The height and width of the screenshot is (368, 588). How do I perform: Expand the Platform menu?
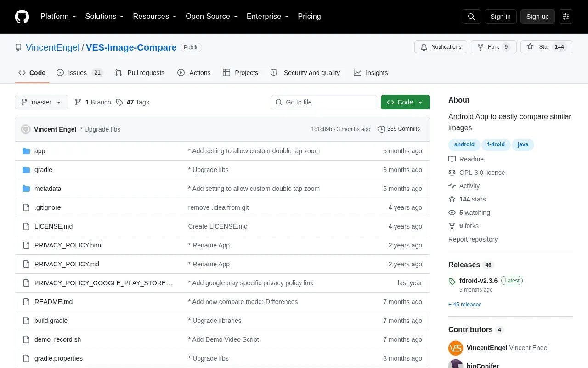(58, 17)
